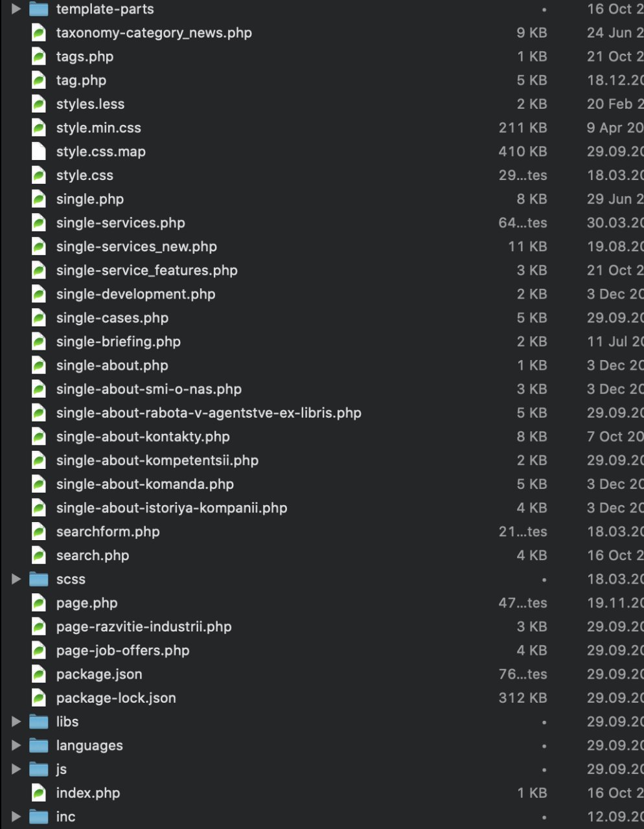Click the file icon of styles.less
The image size is (644, 829).
[x=39, y=104]
